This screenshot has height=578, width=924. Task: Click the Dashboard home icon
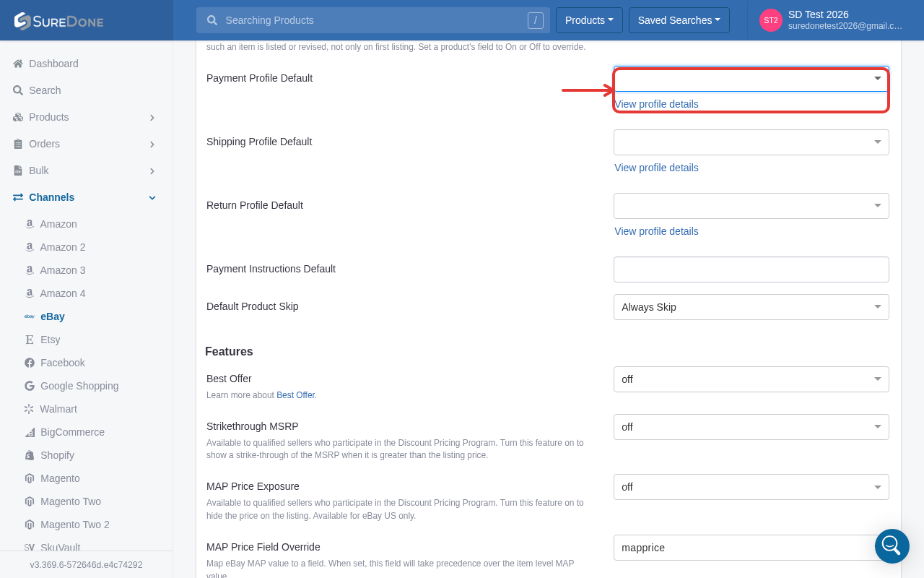coord(18,64)
